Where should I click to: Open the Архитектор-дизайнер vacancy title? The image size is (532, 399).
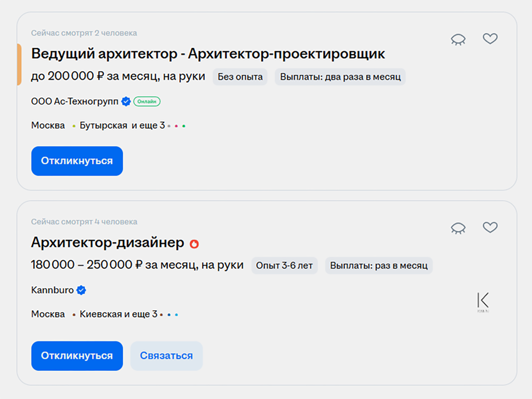pos(107,243)
